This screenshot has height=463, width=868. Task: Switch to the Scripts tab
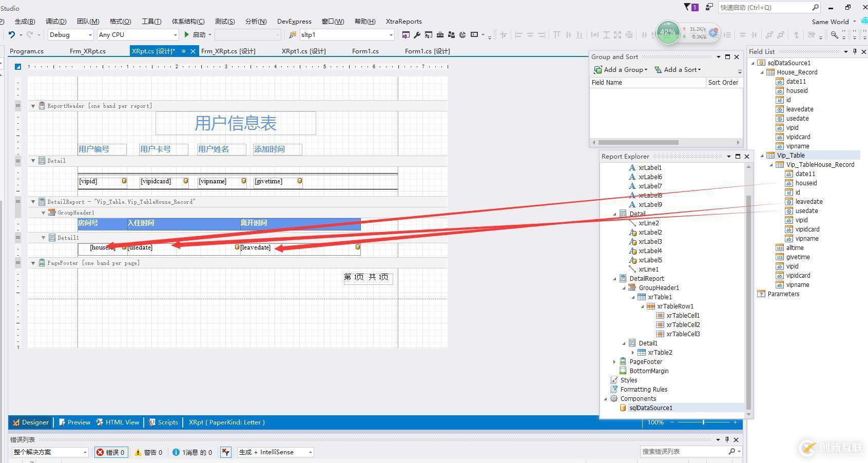163,422
